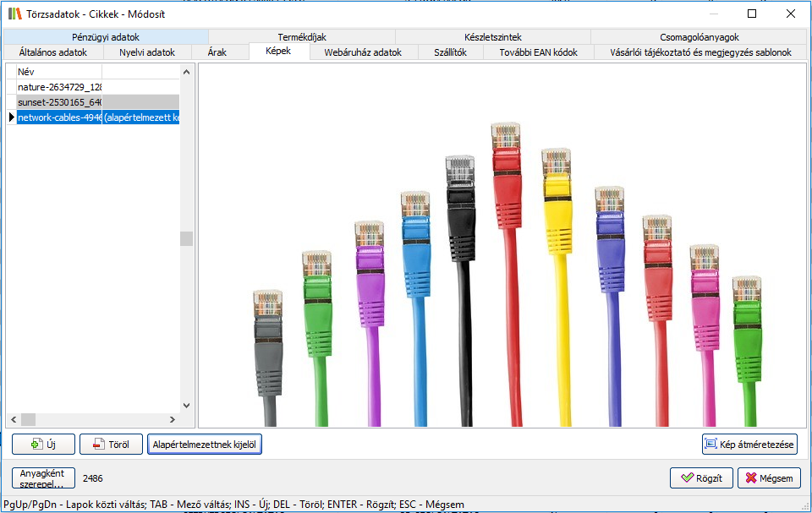Switch to Általános adatok tab
The image size is (812, 513).
[x=53, y=52]
